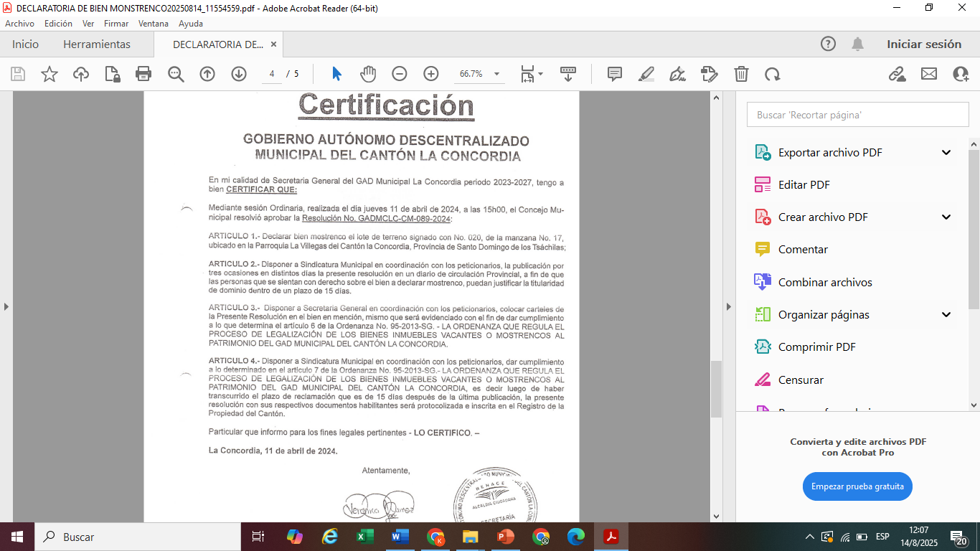Viewport: 980px width, 551px height.
Task: Toggle the notifications bell icon
Action: coord(857,44)
